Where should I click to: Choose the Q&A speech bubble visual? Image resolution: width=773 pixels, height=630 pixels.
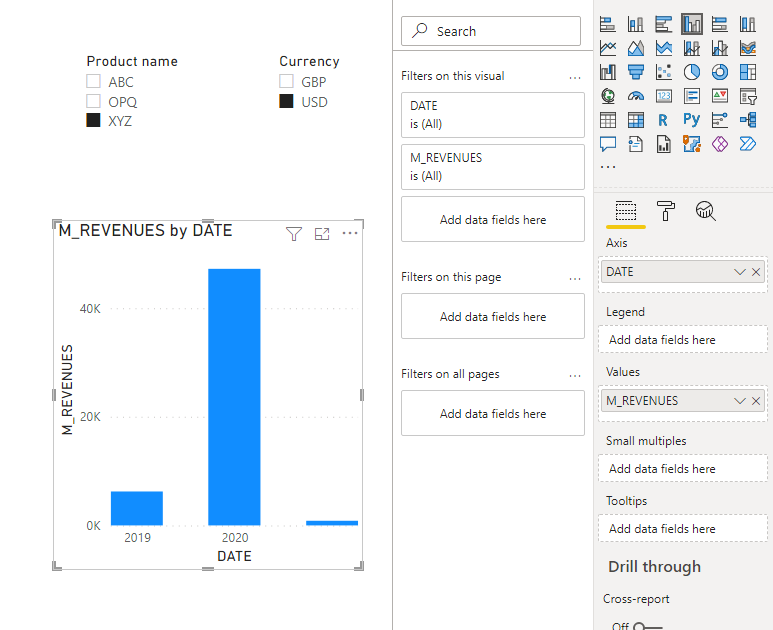point(608,144)
